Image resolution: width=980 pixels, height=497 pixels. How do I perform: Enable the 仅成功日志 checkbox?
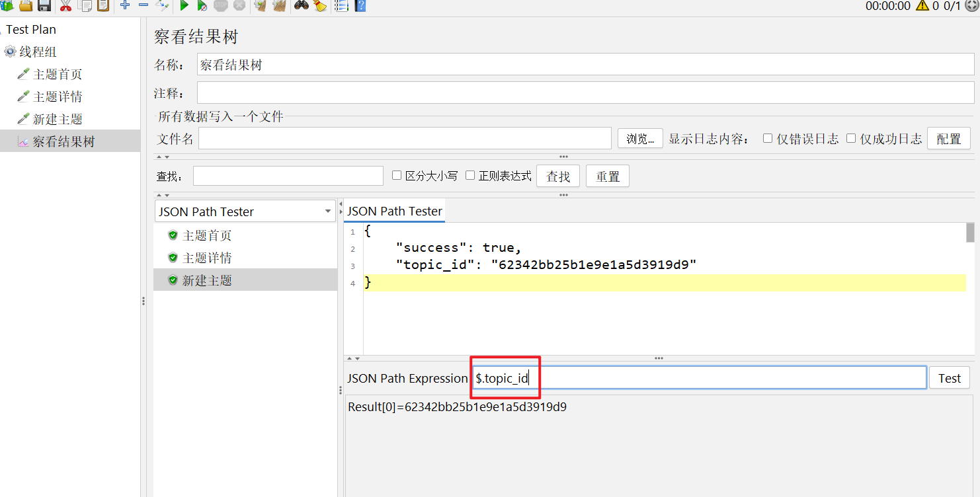point(851,138)
